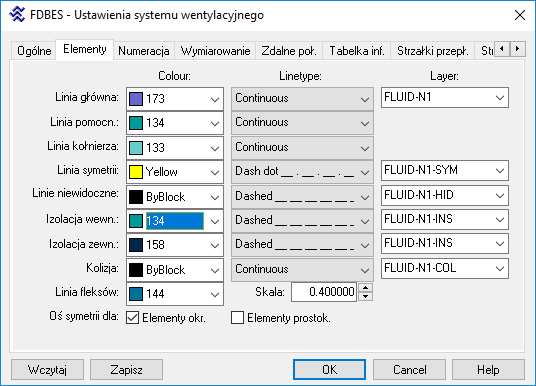Viewport: 536px width, 386px height.
Task: Toggle the Elementy okr. checkbox
Action: 133,318
